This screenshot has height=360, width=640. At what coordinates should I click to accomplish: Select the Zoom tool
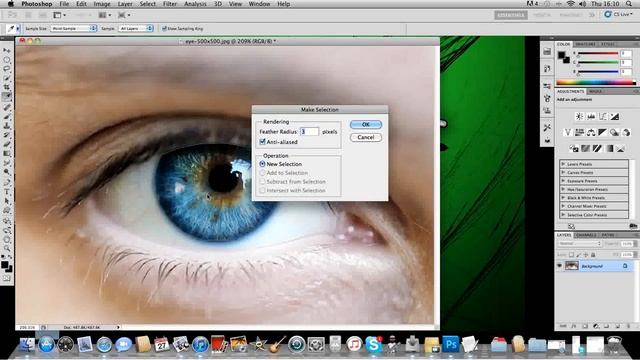(7, 248)
